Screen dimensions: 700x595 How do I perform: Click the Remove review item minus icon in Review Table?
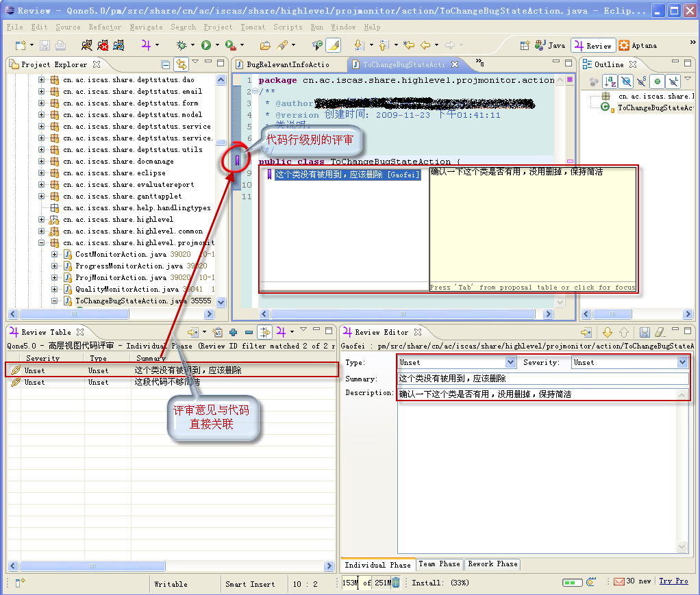(x=249, y=333)
